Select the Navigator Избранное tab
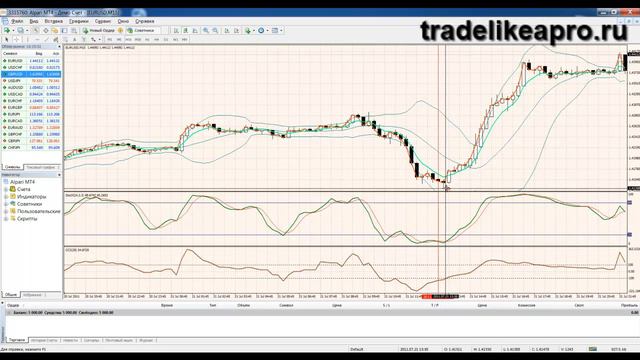Viewport: 640px width, 360px height. [33, 295]
